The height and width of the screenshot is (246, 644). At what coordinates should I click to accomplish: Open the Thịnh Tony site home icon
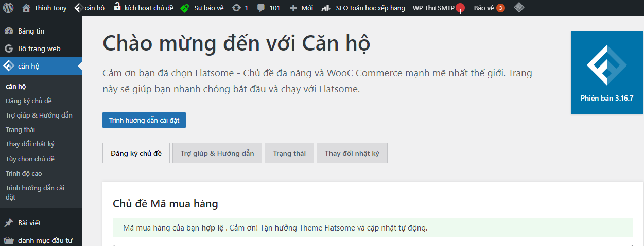26,8
